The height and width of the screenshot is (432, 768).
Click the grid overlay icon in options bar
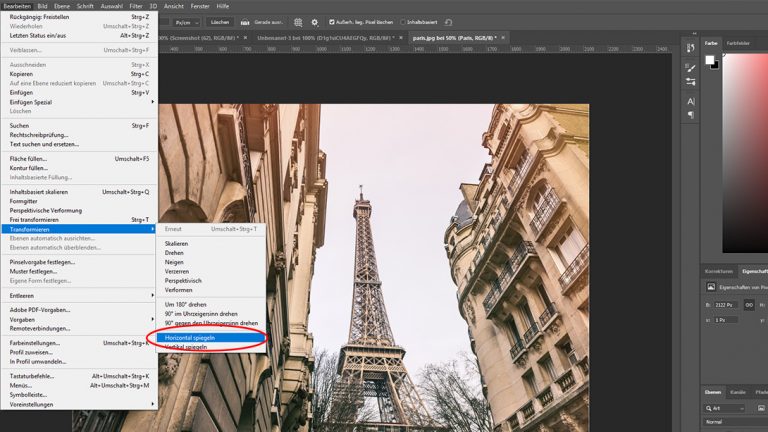297,21
